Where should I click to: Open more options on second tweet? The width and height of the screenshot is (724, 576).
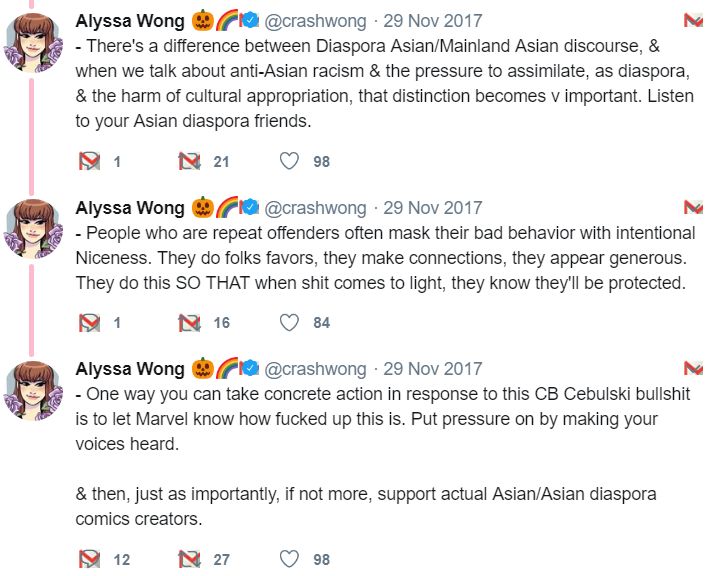tap(692, 208)
